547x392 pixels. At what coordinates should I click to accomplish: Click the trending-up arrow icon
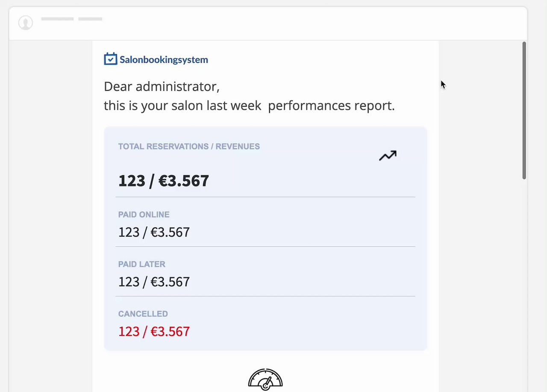tap(388, 156)
